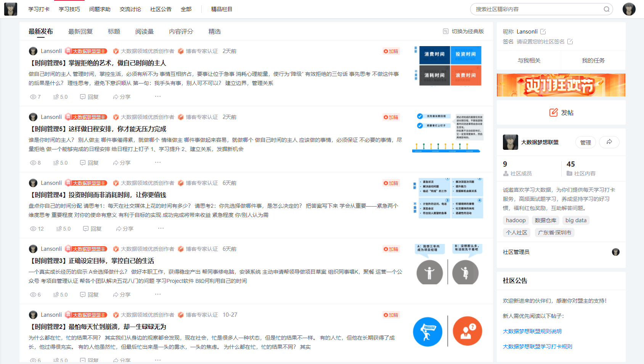This screenshot has height=364, width=644.
Task: Click 加精 on the 时间管理3 post
Action: [x=391, y=249]
